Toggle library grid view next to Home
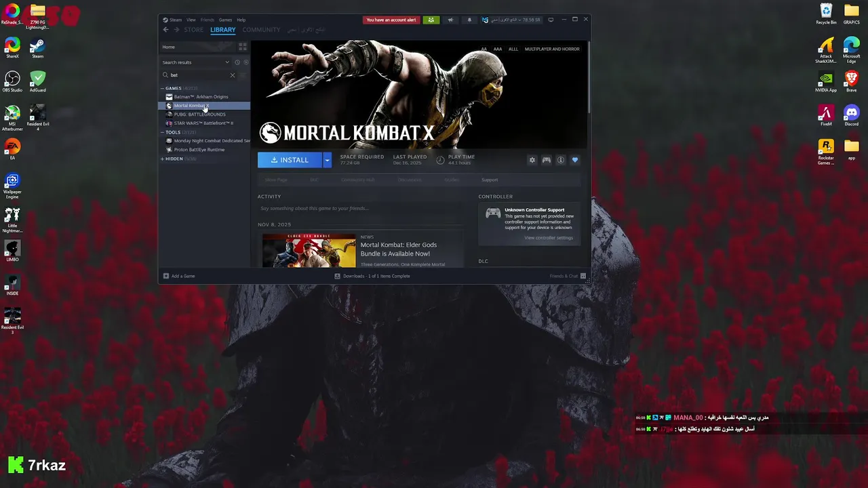Screen dimensions: 868x488 (243, 47)
